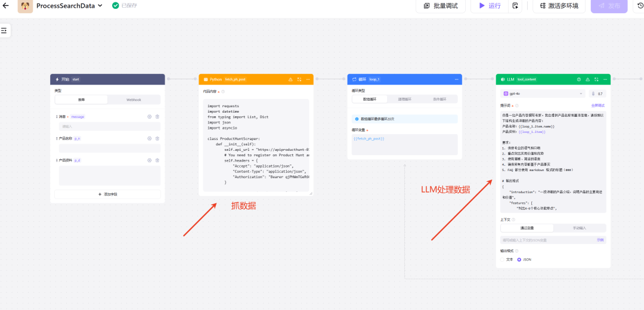This screenshot has width=644, height=310.
Task: Select the 条件循环 loop type tab
Action: click(x=439, y=100)
